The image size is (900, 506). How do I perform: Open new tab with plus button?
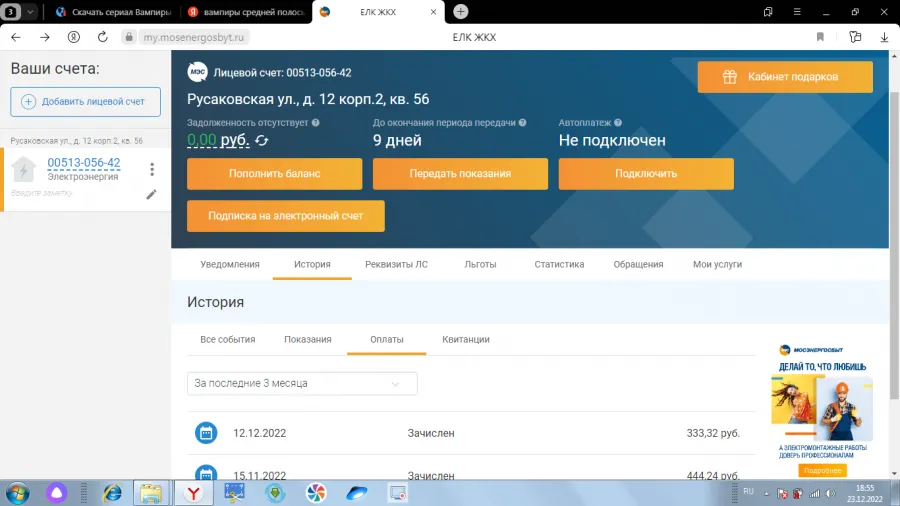coord(460,11)
